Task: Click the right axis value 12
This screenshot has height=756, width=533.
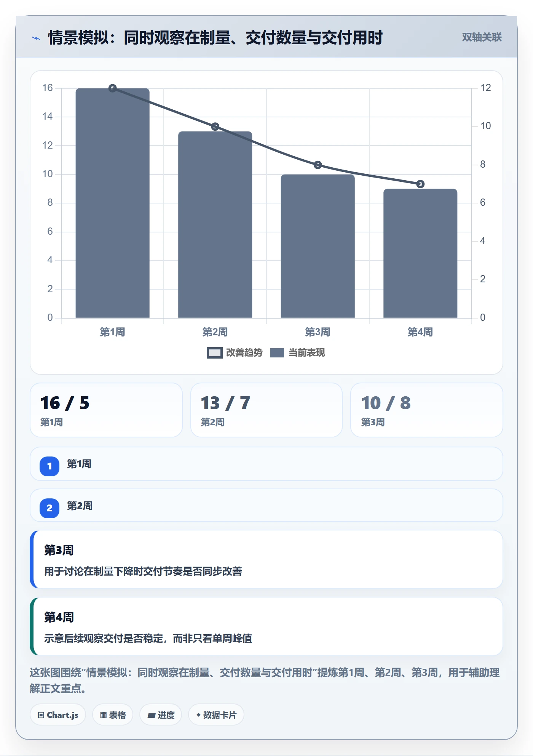Action: click(x=485, y=88)
